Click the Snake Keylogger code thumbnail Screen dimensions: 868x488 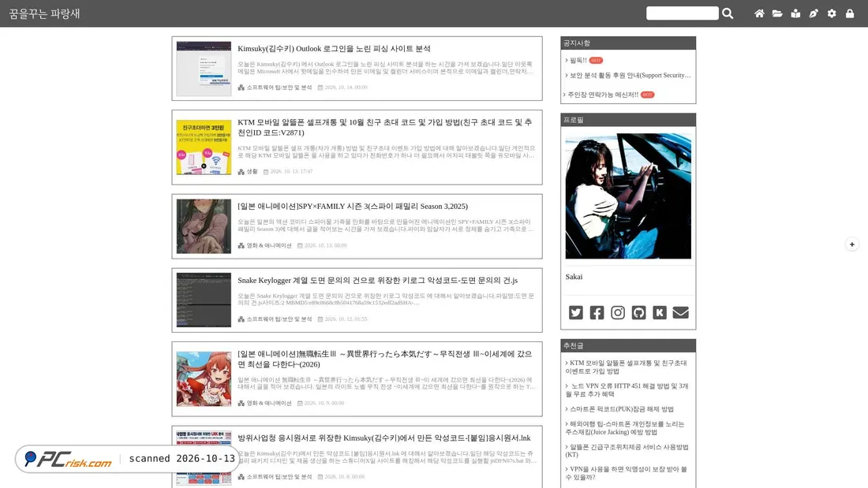point(204,300)
